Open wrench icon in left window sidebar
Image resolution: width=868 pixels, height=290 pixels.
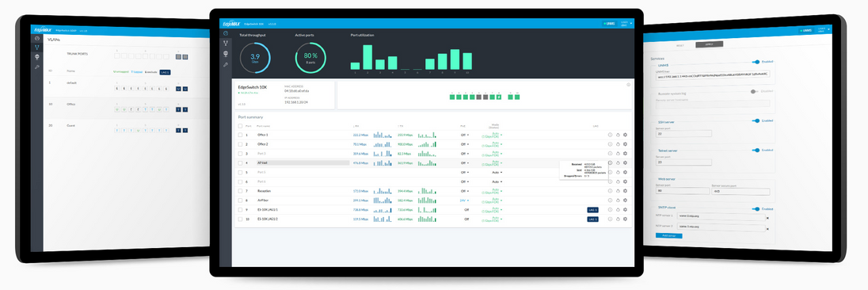[37, 67]
